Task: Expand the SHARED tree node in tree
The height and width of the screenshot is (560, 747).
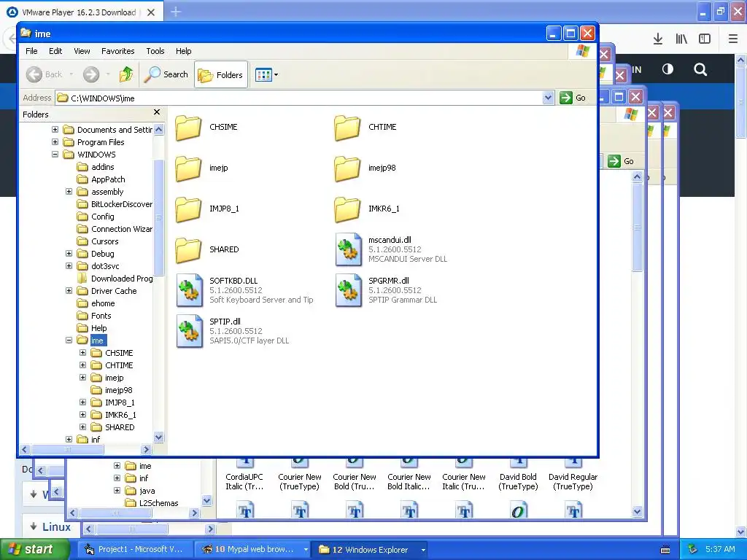Action: 83,427
